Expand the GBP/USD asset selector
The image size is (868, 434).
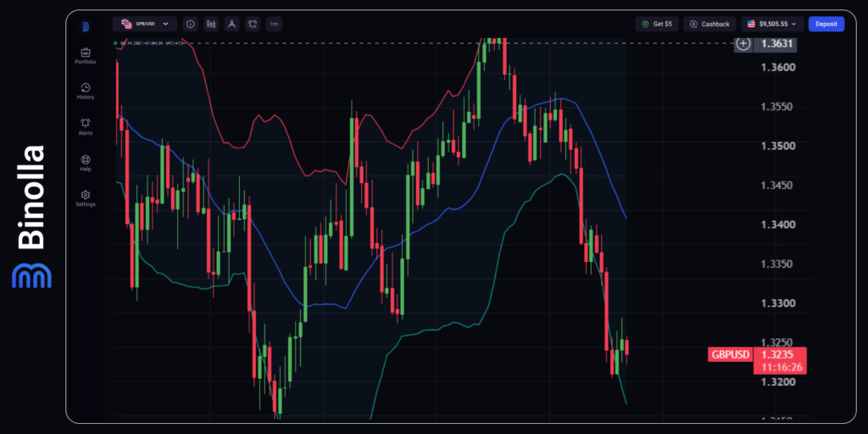145,24
